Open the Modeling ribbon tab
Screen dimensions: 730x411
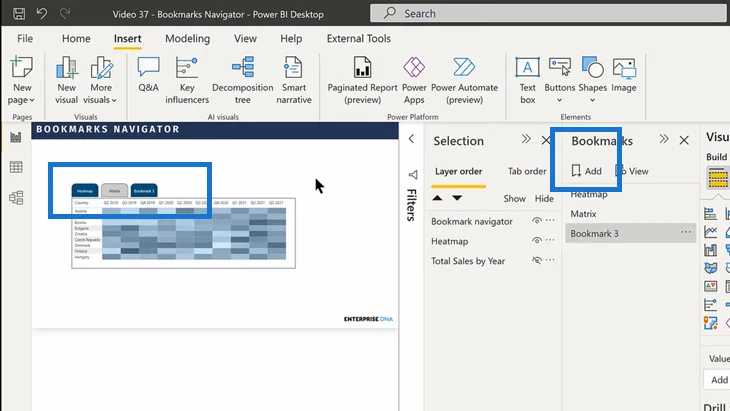(x=188, y=39)
